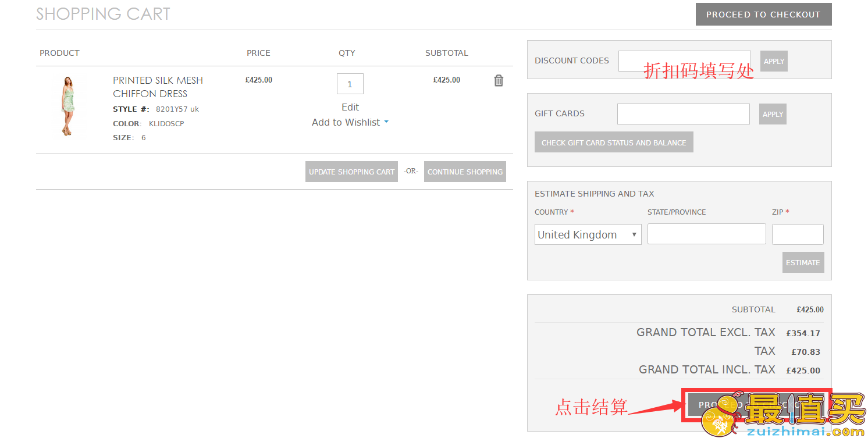The height and width of the screenshot is (438, 868).
Task: Focus the State/Province input field
Action: (x=706, y=234)
